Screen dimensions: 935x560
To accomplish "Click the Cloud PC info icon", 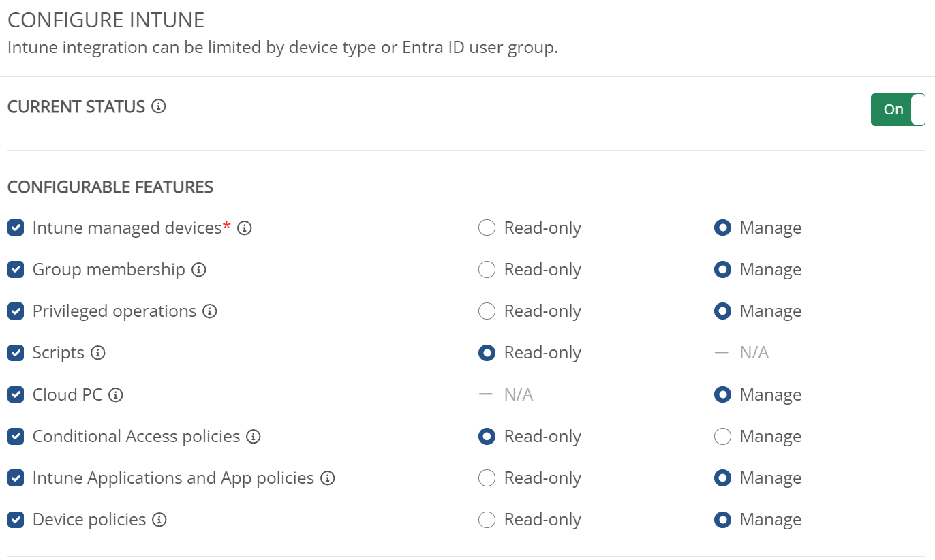I will pos(116,395).
